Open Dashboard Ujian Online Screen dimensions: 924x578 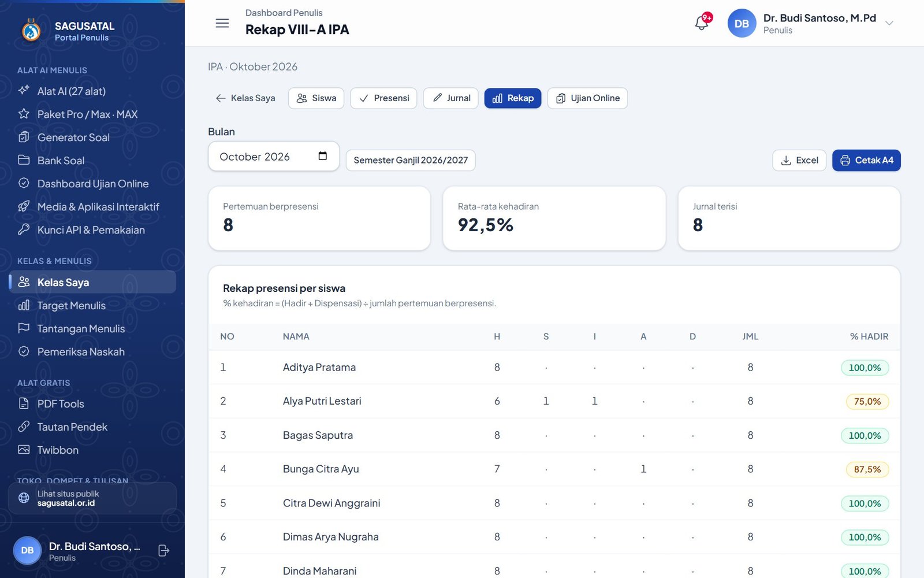click(92, 183)
